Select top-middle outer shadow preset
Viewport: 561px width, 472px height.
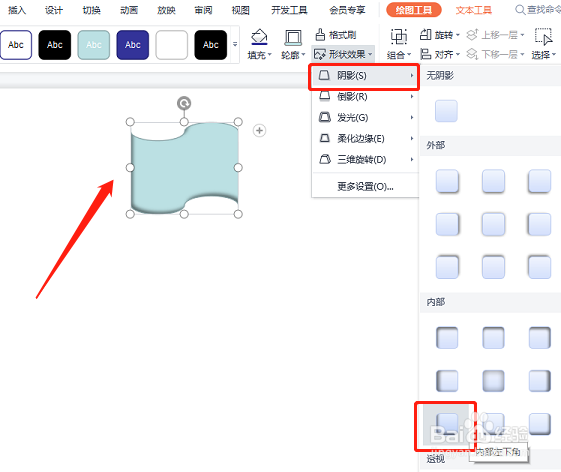[493, 181]
